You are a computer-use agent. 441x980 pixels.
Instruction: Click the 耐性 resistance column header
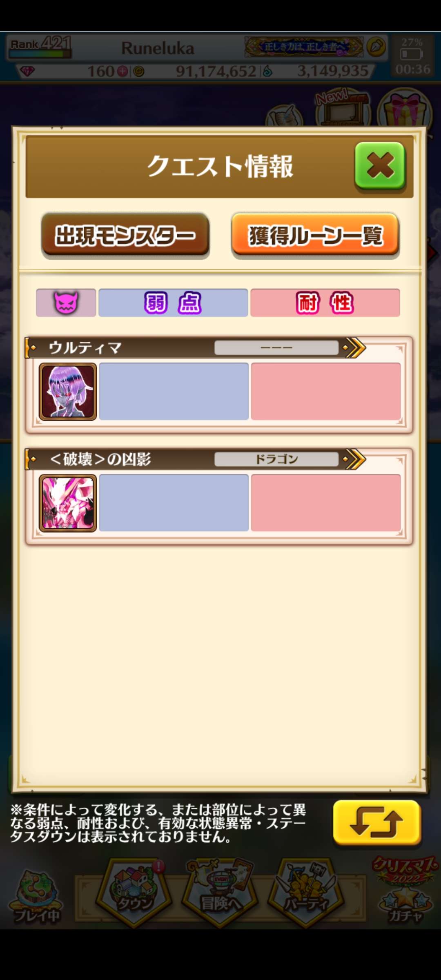(325, 303)
